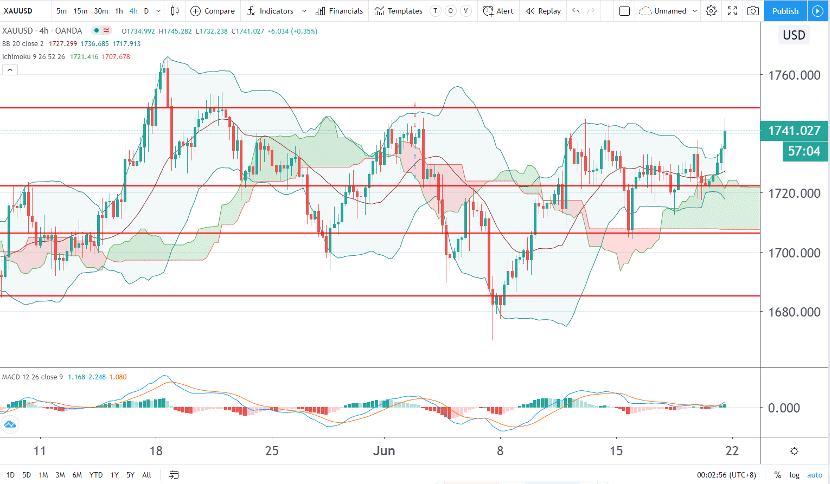Viewport: 830px width, 484px height.
Task: Click the 1760.000 price axis label
Action: point(794,75)
